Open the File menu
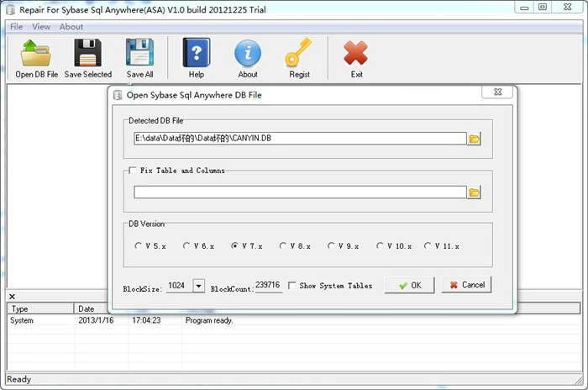The width and height of the screenshot is (588, 390). coord(16,27)
